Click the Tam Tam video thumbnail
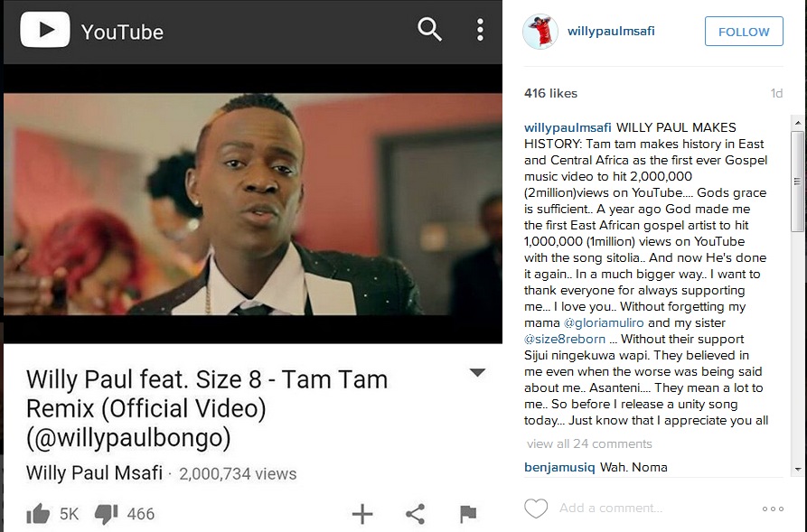Image resolution: width=807 pixels, height=532 pixels. coord(253,204)
